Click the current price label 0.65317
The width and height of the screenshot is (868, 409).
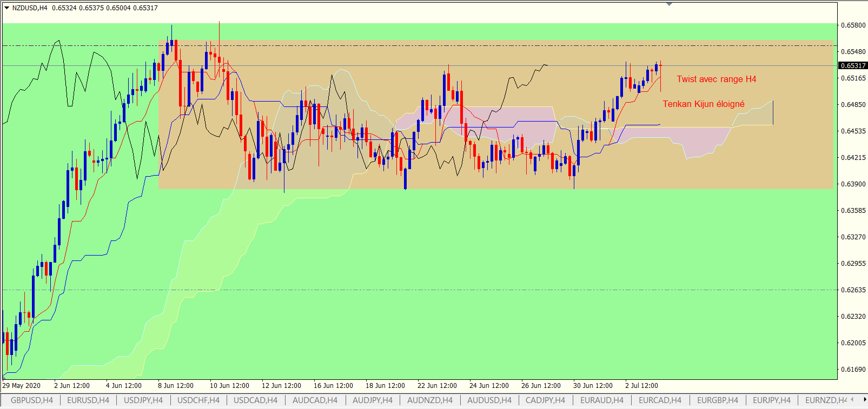click(x=853, y=65)
